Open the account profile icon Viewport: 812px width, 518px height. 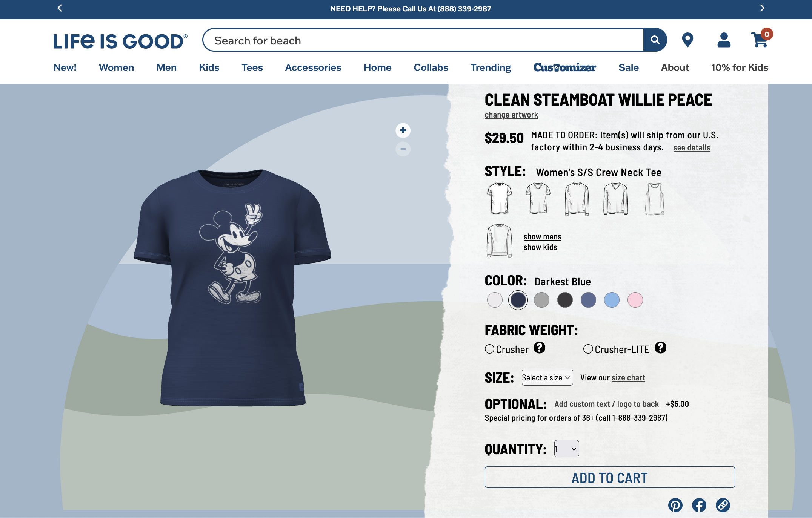click(x=724, y=40)
